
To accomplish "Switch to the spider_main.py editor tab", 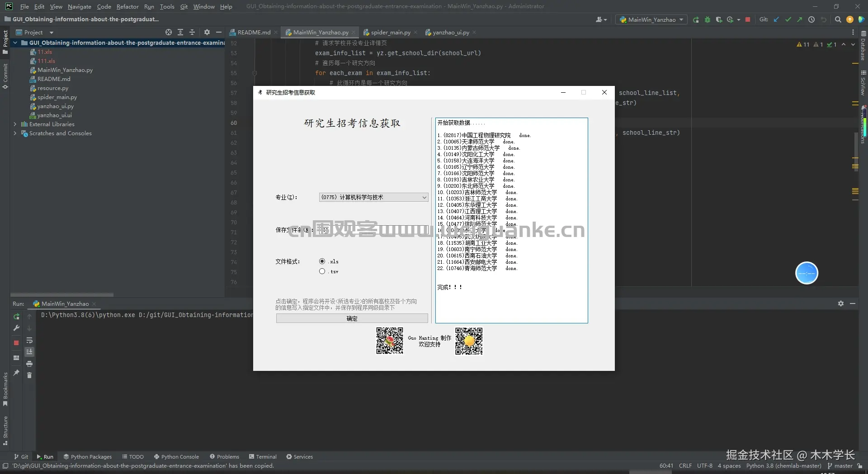I will 390,32.
